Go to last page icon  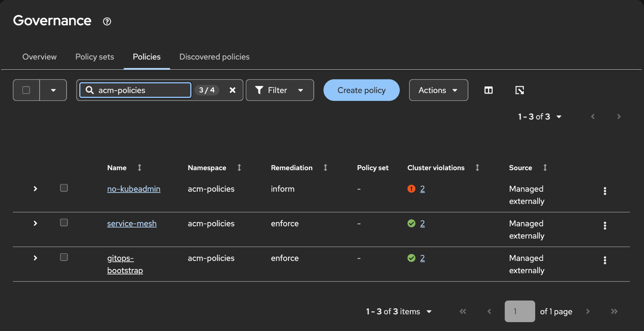coord(614,312)
